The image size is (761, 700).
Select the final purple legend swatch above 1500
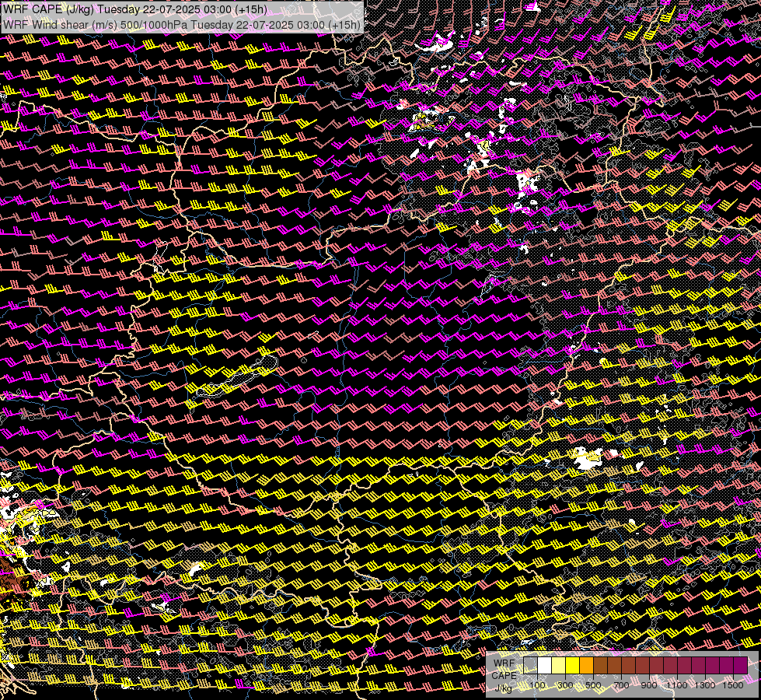point(741,665)
